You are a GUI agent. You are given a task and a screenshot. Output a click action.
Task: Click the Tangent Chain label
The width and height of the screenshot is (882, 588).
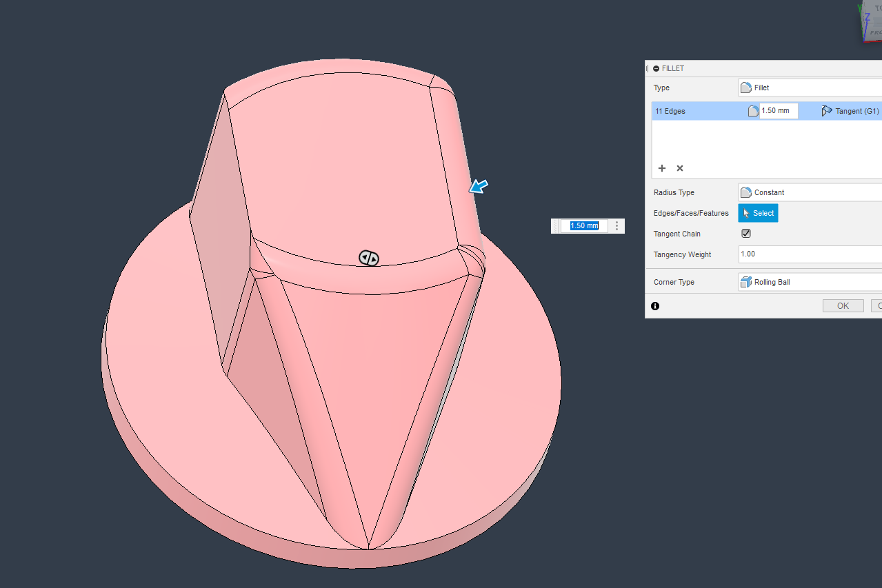(x=677, y=234)
